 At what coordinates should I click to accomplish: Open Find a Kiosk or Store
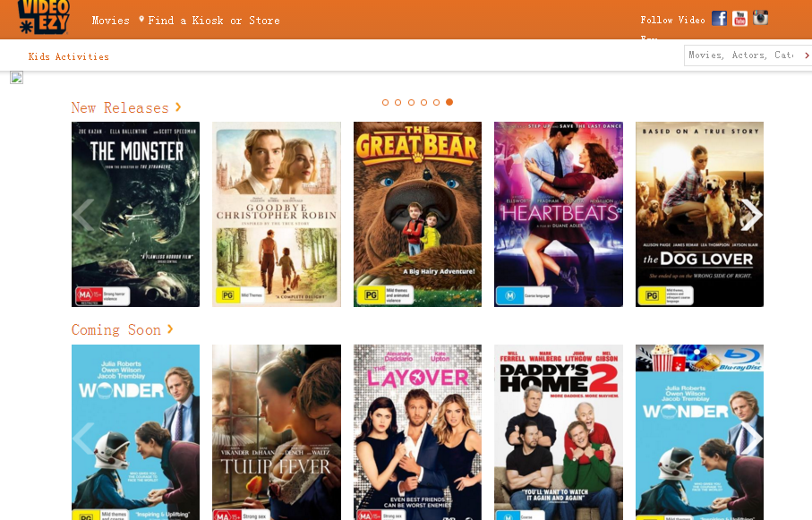tap(214, 21)
